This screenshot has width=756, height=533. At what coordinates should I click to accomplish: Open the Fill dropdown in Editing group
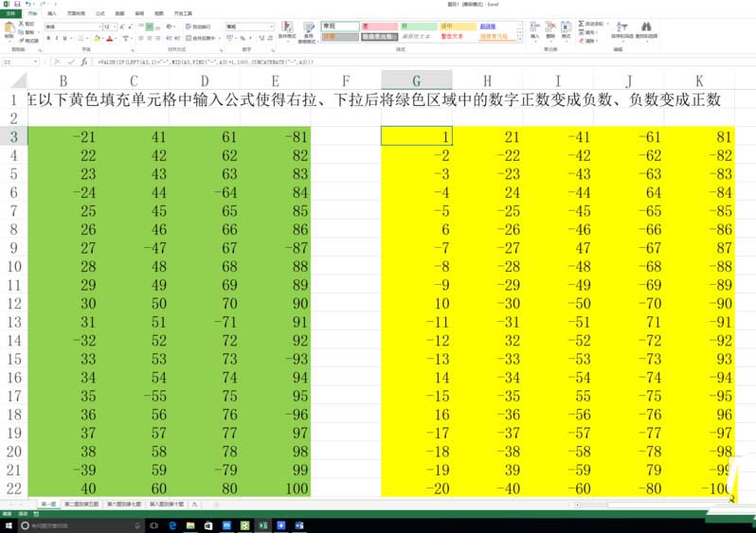click(x=589, y=32)
